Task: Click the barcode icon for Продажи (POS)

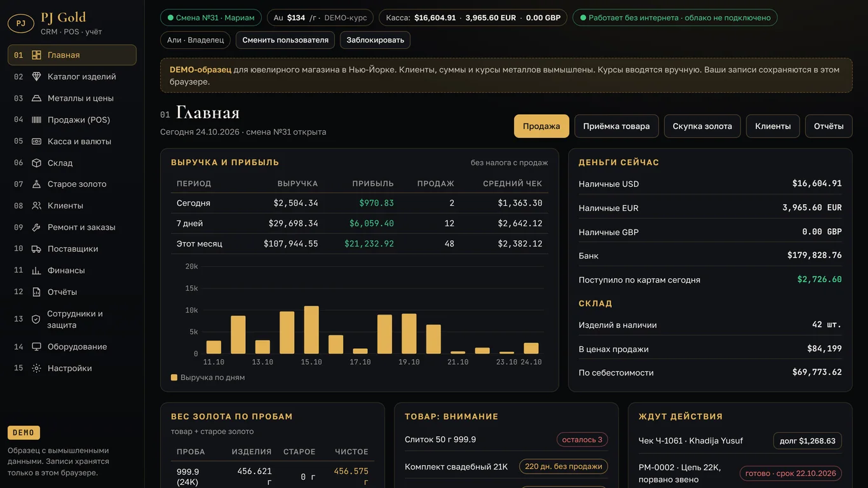Action: tap(37, 119)
